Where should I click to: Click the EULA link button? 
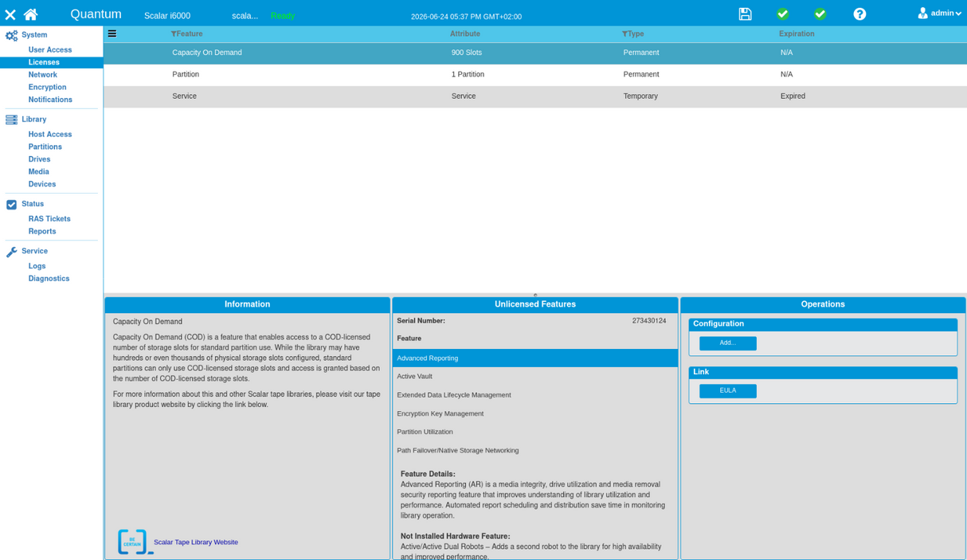(728, 391)
